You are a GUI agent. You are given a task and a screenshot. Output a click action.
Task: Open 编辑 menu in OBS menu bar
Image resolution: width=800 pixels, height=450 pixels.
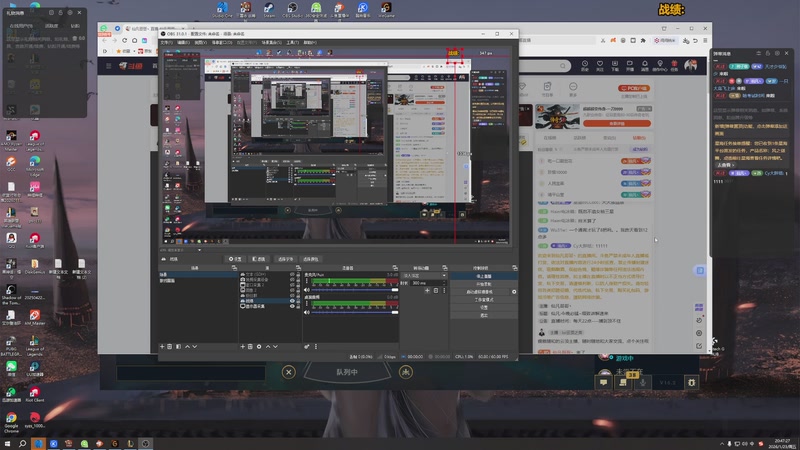click(x=183, y=43)
